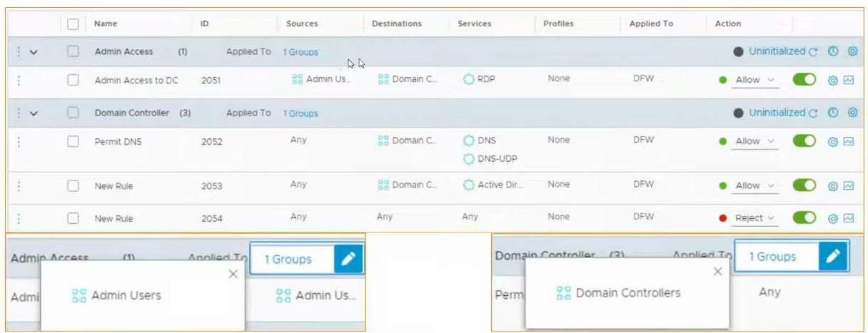Click pencil edit icon beside Admin Users popup

[348, 260]
